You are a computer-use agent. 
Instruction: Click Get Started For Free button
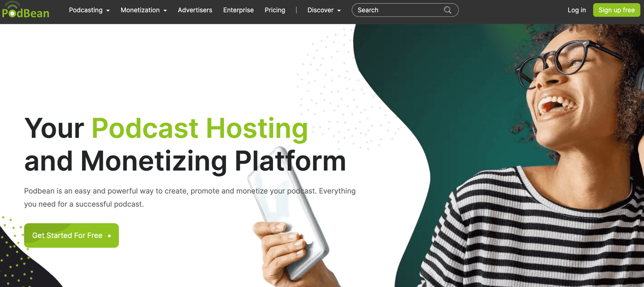click(x=71, y=235)
